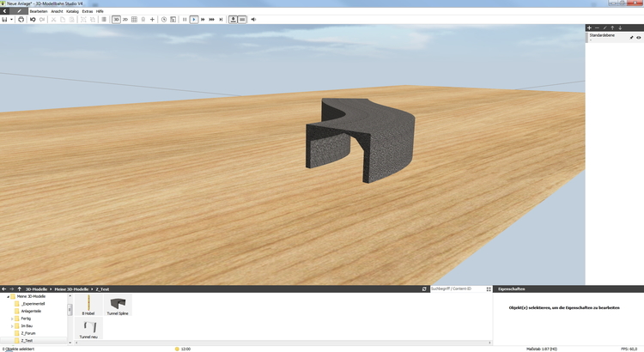Click the save icon in the toolbar
Image resolution: width=644 pixels, height=352 pixels.
4,19
